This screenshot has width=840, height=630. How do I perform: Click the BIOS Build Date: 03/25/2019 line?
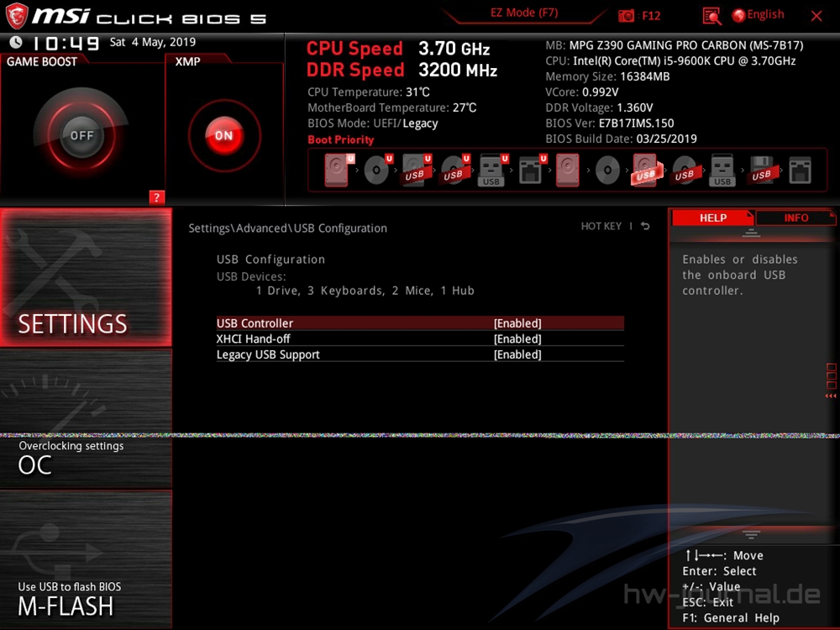pos(621,139)
